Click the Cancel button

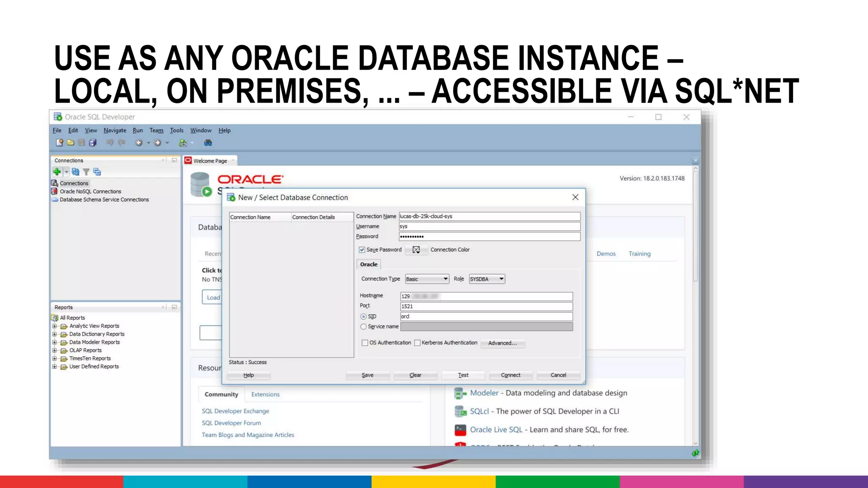tap(558, 375)
